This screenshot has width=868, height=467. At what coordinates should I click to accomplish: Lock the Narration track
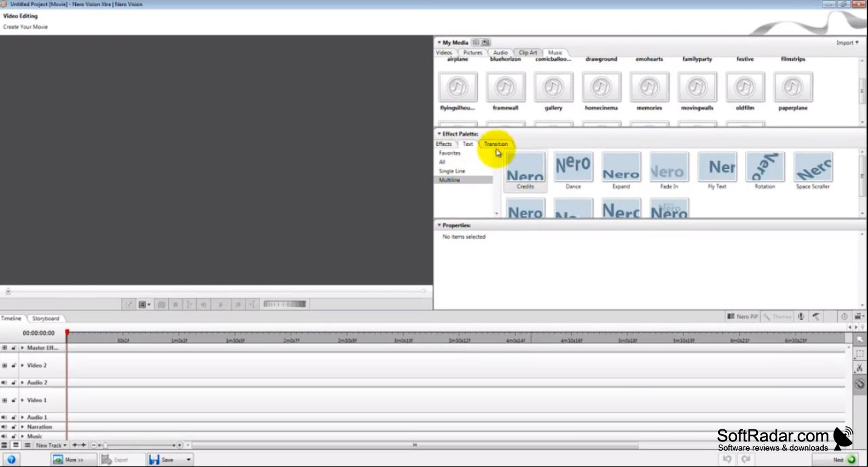coord(13,427)
